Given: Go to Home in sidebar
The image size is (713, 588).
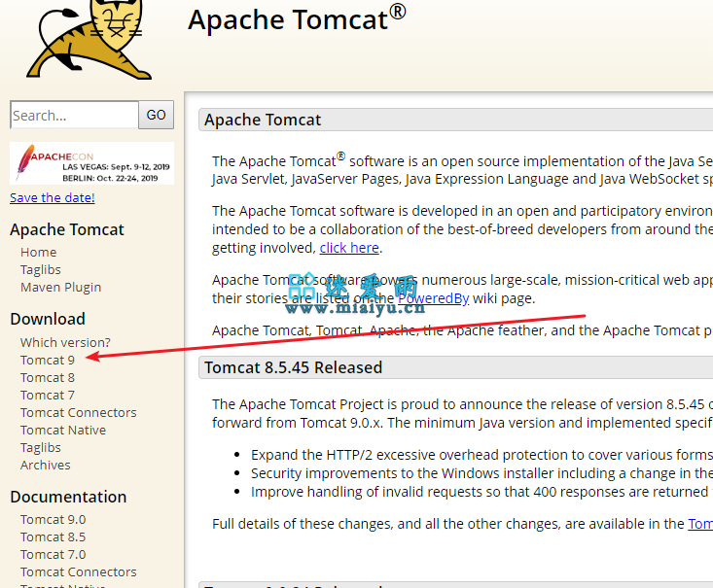Looking at the screenshot, I should pyautogui.click(x=39, y=252).
